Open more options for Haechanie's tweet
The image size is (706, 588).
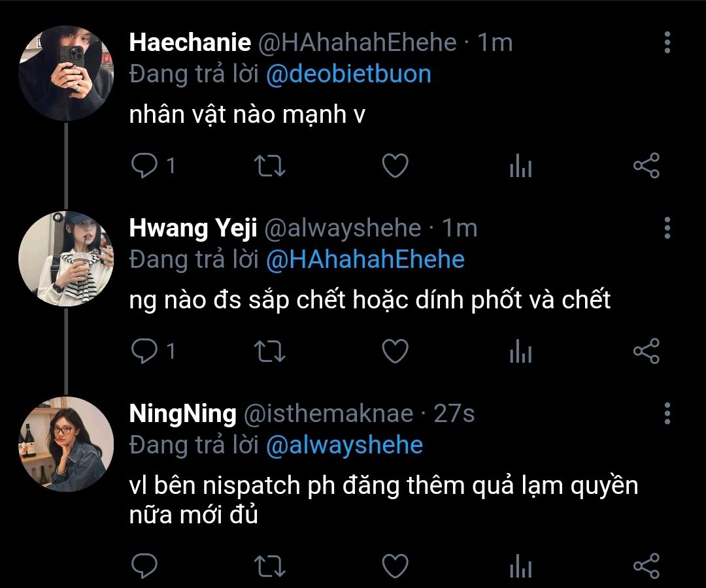[x=667, y=42]
